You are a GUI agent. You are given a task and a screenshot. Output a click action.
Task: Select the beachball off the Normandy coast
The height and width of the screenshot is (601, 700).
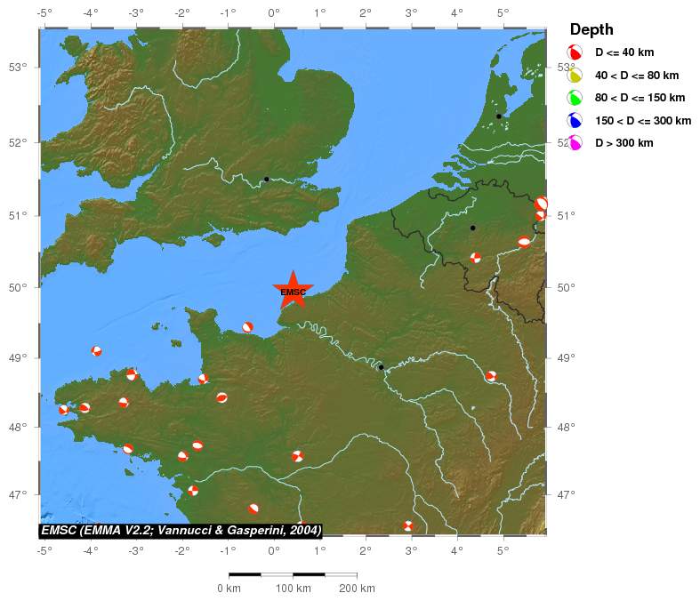pos(247,327)
